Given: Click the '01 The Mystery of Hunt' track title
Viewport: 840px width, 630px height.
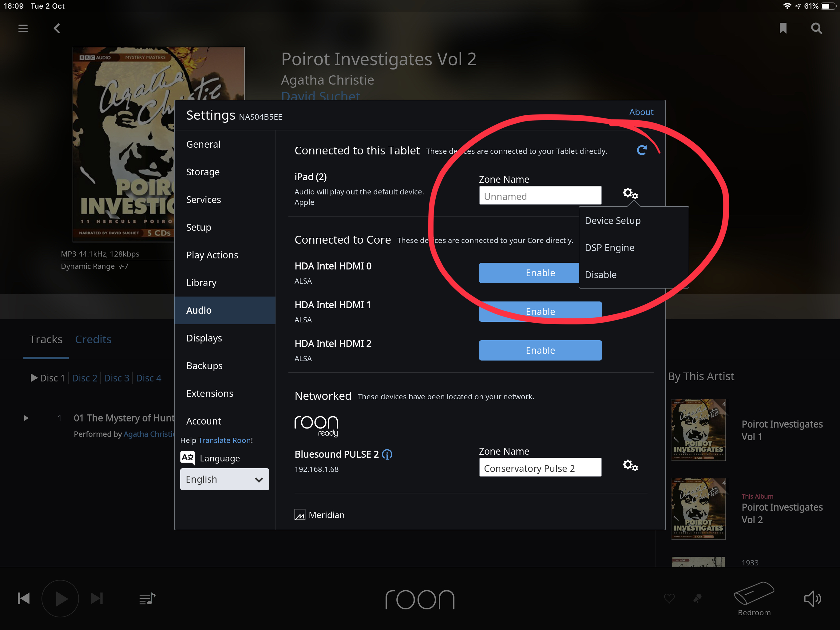Looking at the screenshot, I should [x=124, y=418].
